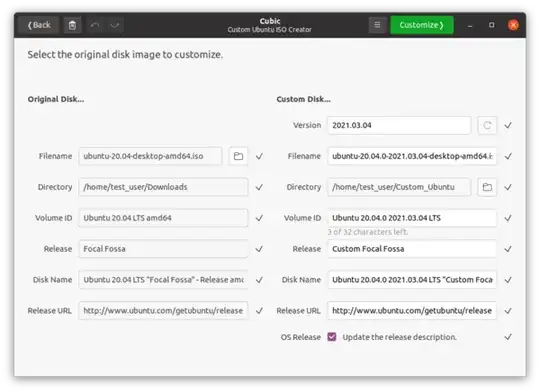The image size is (540, 392).
Task: Edit the custom disk Version field
Action: click(x=399, y=125)
